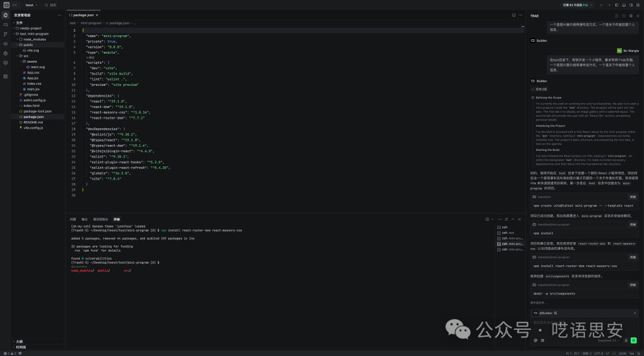Image resolution: width=644 pixels, height=356 pixels.
Task: Open vite.config.js in the file tree
Action: [33, 128]
